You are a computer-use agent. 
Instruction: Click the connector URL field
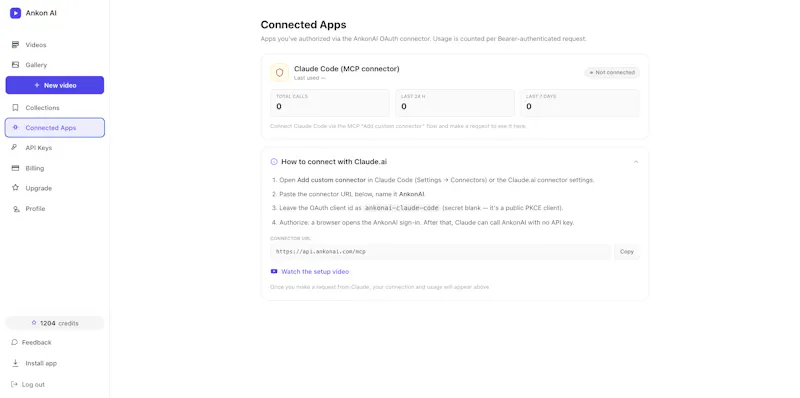(x=440, y=252)
